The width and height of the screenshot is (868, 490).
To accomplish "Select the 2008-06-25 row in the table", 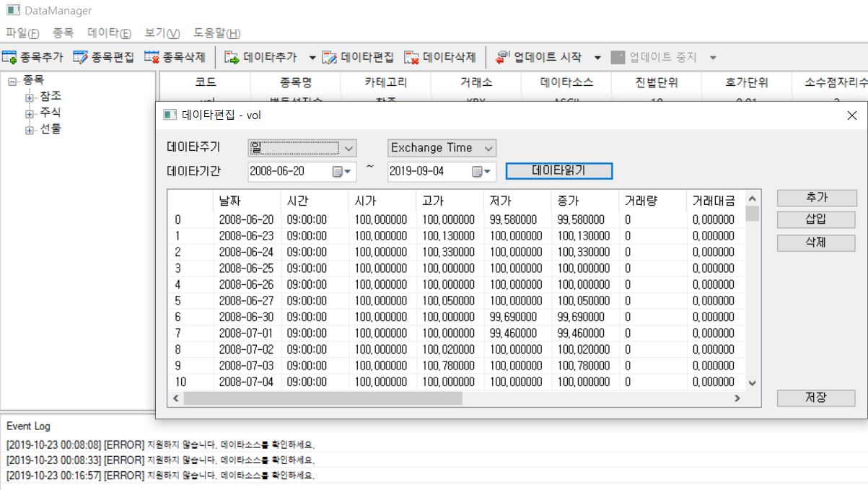I will tap(246, 268).
